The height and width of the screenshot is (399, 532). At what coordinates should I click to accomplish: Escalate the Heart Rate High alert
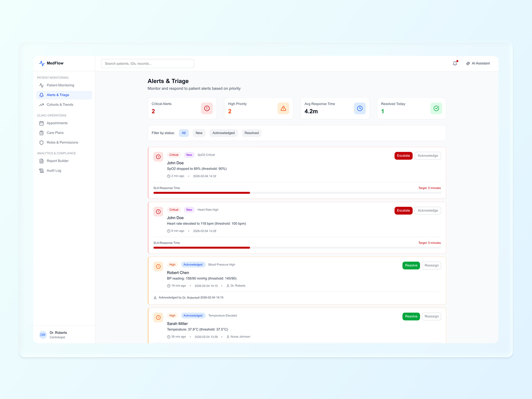click(403, 210)
